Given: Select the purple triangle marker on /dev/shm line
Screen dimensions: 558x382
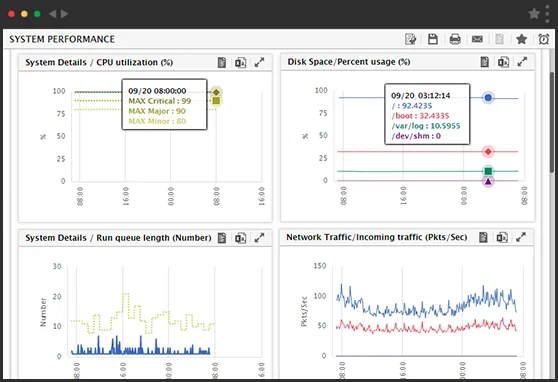Looking at the screenshot, I should (x=488, y=182).
